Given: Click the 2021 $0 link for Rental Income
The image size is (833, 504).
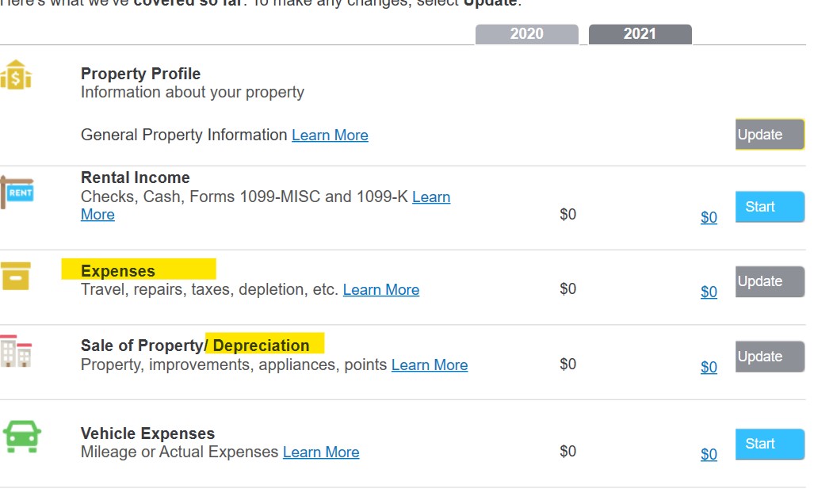Looking at the screenshot, I should [709, 217].
